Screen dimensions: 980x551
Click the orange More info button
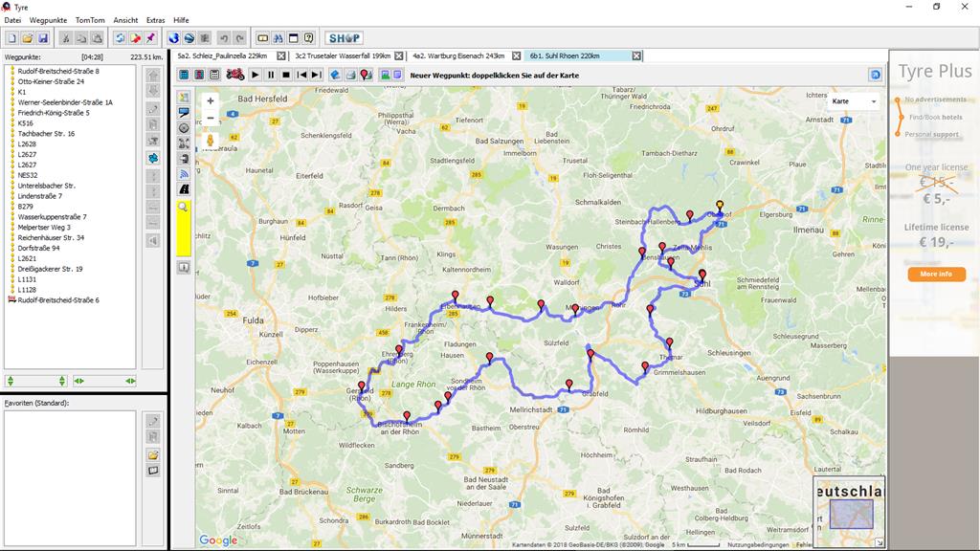click(x=936, y=275)
